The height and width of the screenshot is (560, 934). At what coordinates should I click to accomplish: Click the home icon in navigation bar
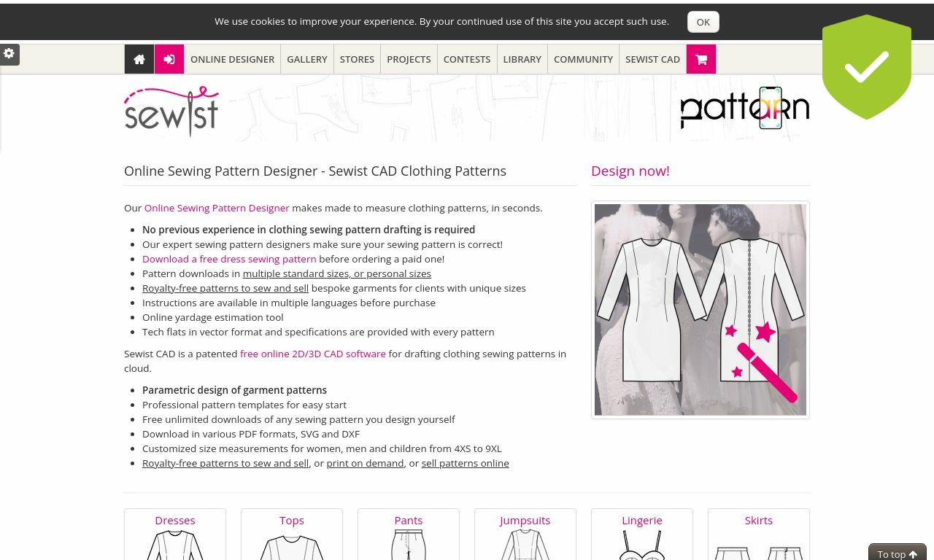click(x=139, y=59)
